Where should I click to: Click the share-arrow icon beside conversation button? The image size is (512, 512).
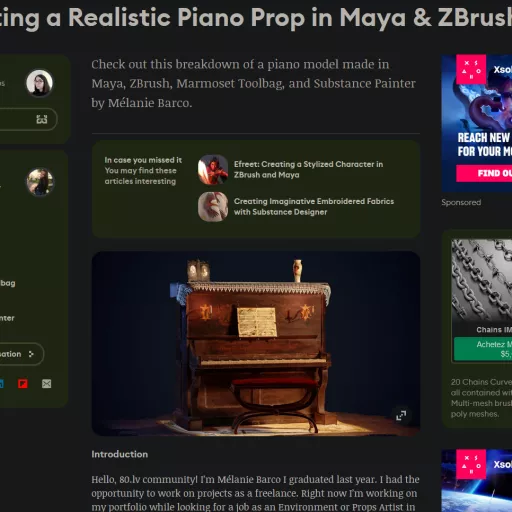[x=31, y=354]
